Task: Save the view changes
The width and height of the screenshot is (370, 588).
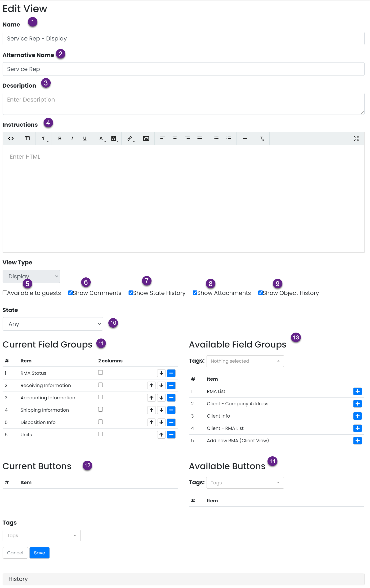Action: tap(39, 552)
